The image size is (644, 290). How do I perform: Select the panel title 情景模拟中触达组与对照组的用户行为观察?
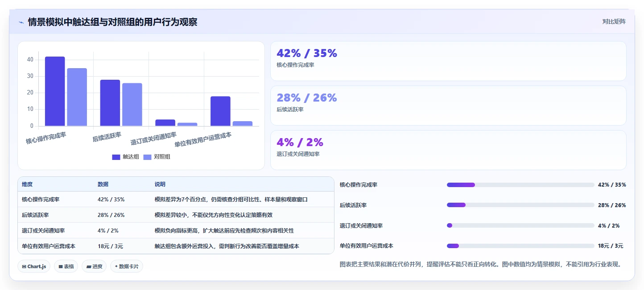[112, 22]
